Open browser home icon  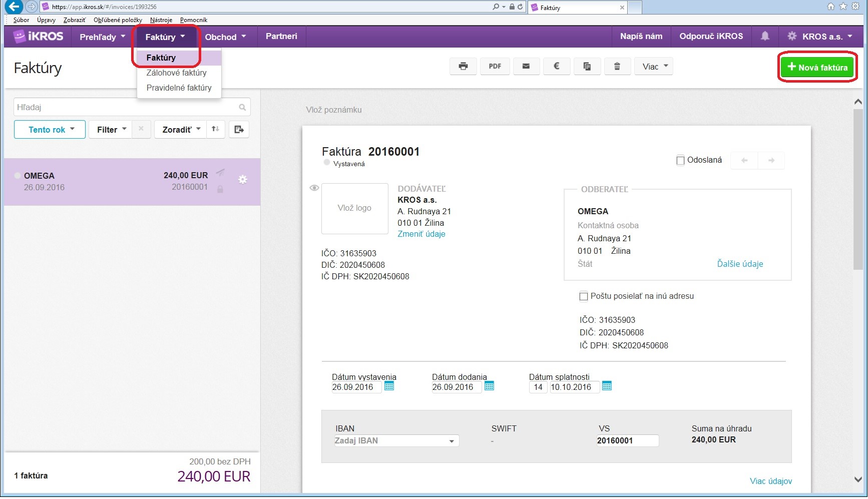point(831,7)
